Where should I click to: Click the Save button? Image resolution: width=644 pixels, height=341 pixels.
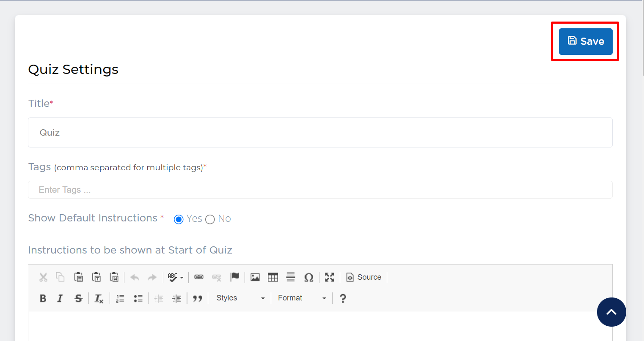(586, 41)
